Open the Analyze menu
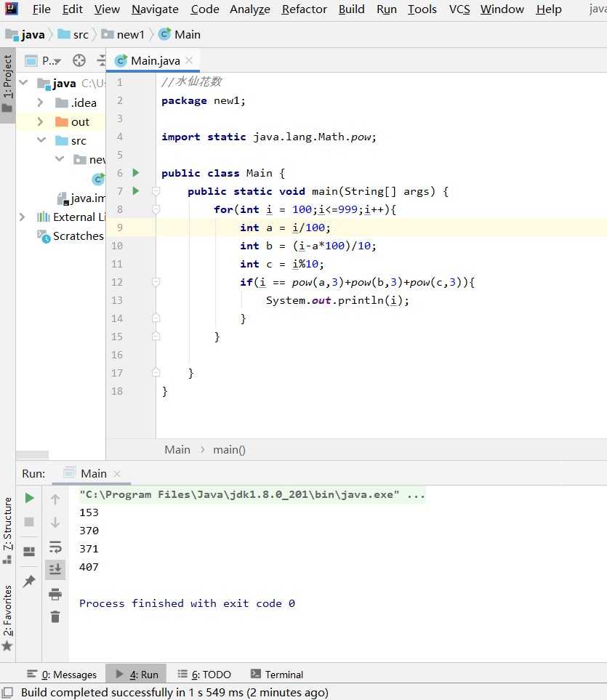 coord(250,9)
